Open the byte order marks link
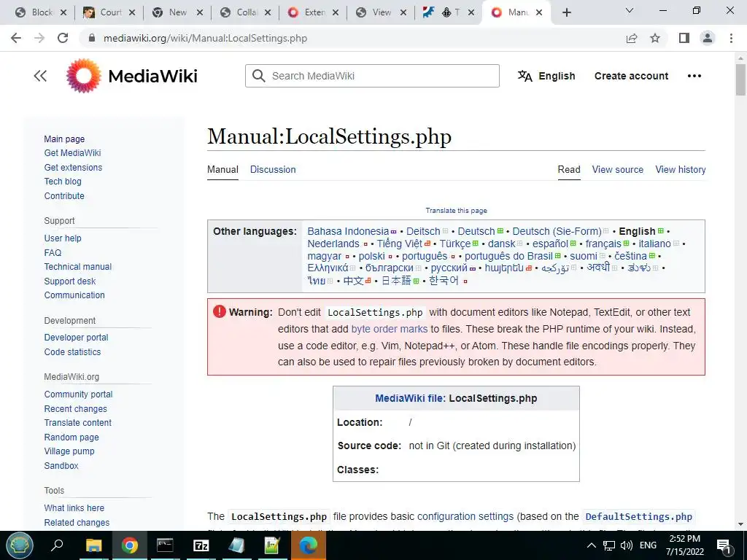The width and height of the screenshot is (747, 560). coord(390,329)
